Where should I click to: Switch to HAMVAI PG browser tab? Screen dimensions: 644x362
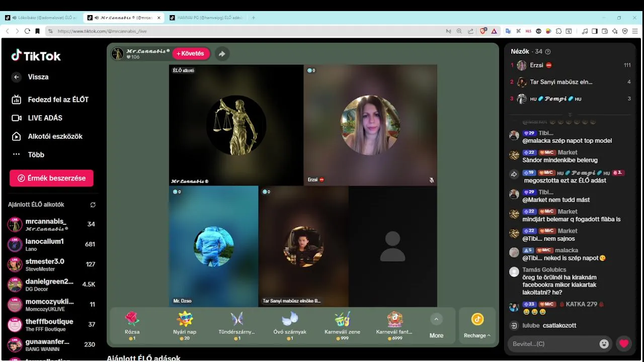pyautogui.click(x=206, y=18)
